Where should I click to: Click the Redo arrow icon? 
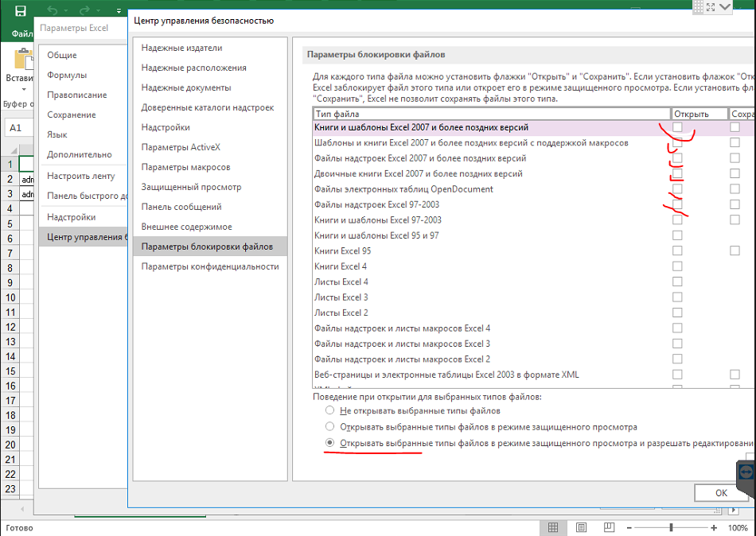pos(86,12)
